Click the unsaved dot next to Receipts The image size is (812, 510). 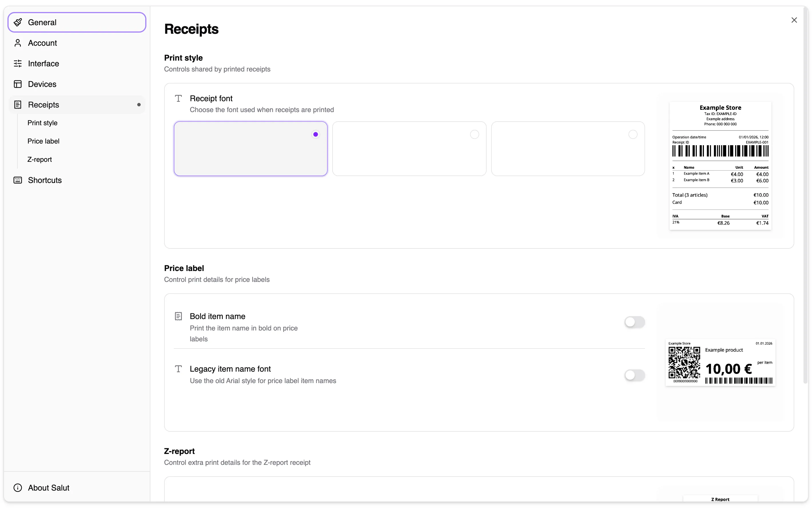[x=139, y=105]
